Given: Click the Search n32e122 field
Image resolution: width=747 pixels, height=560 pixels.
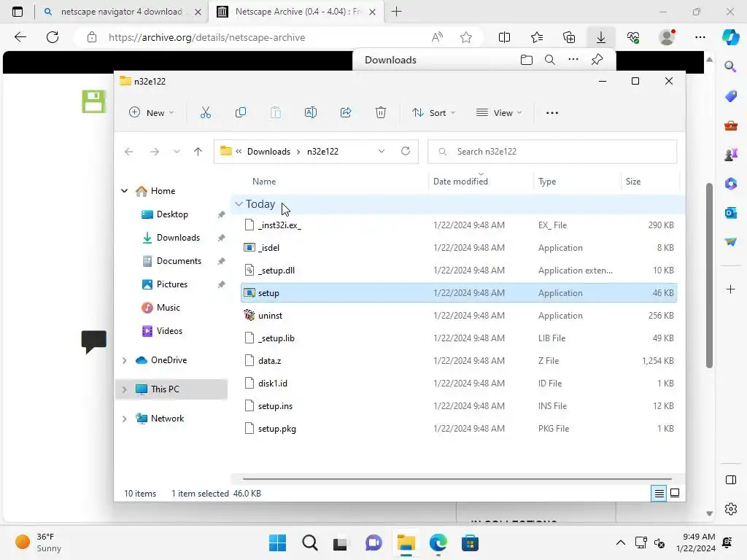Looking at the screenshot, I should coord(552,152).
